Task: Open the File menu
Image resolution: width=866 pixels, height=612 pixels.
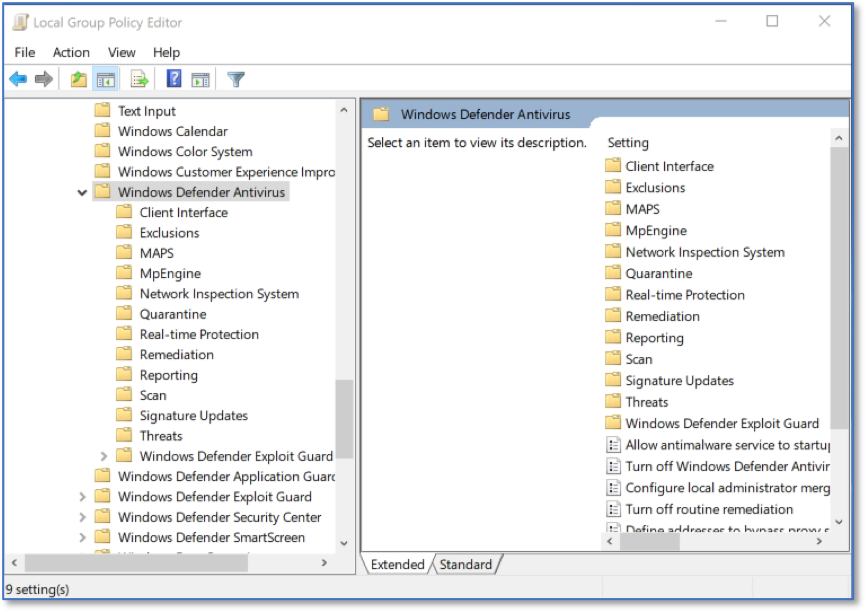Action: click(25, 52)
